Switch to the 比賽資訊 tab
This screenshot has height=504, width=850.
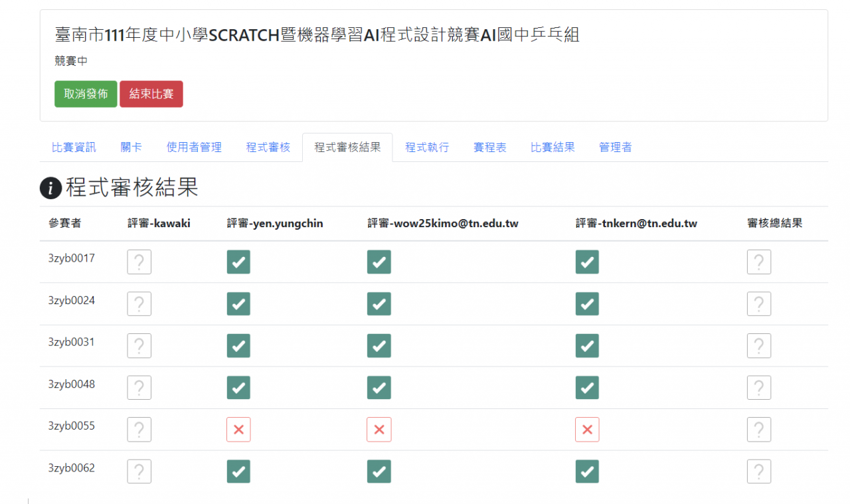pyautogui.click(x=74, y=147)
